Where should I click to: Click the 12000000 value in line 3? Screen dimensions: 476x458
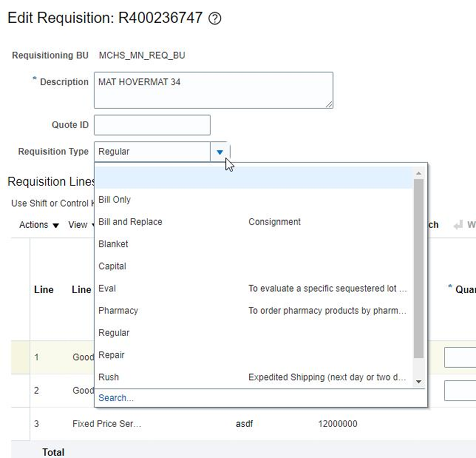337,423
